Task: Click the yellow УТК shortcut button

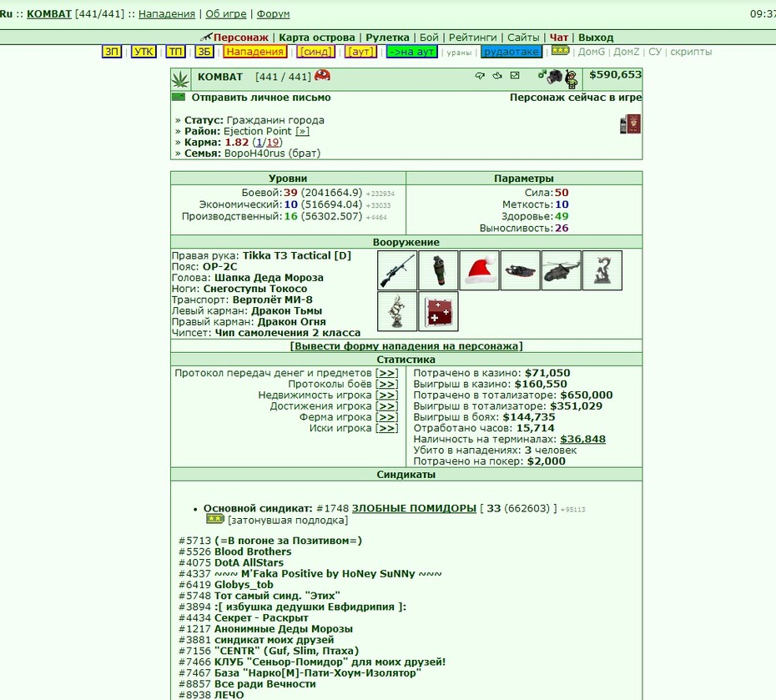Action: tap(144, 52)
